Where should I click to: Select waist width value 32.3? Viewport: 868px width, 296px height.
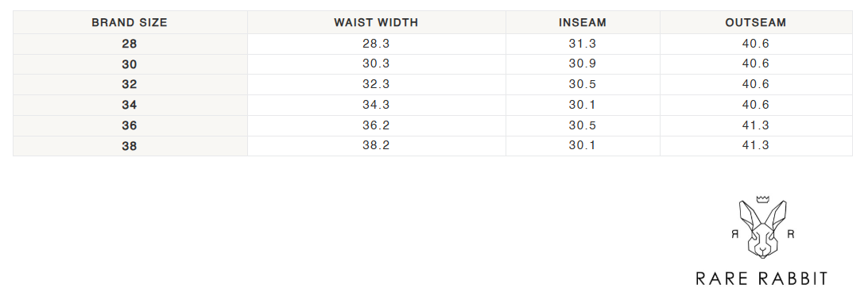tap(377, 84)
